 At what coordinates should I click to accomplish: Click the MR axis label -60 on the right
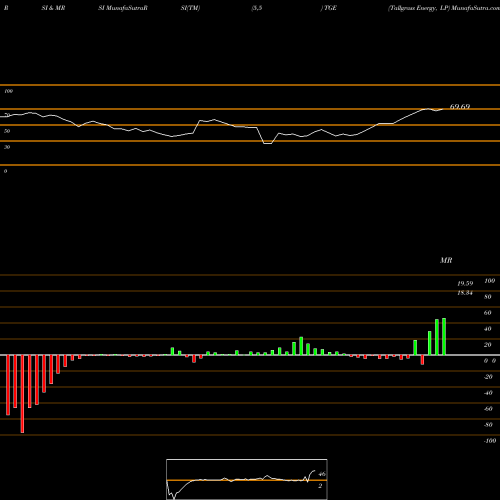(x=488, y=409)
